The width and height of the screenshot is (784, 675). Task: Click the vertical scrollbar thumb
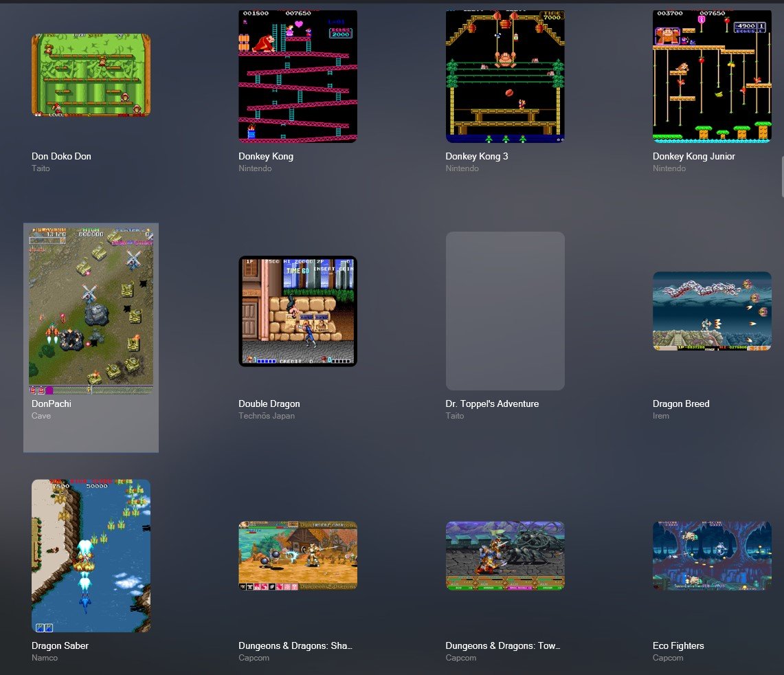coord(782,177)
